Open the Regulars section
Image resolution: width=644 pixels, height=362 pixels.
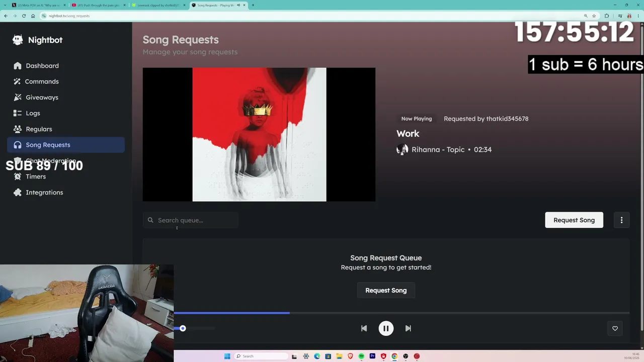click(x=66, y=129)
